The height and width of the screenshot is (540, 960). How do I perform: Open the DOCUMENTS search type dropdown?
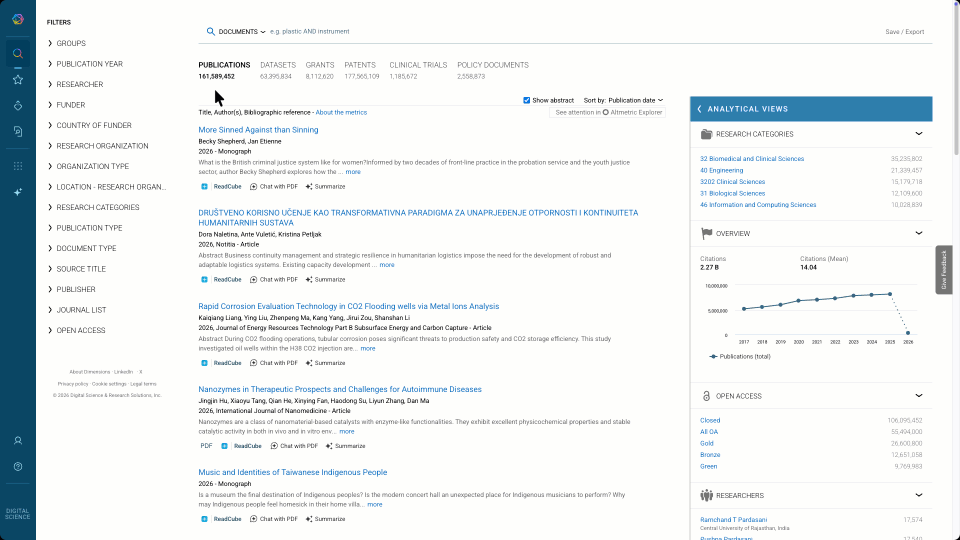point(242,32)
